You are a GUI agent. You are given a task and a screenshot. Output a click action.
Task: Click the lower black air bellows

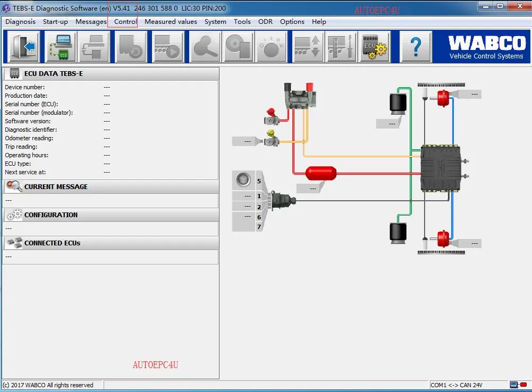(x=398, y=233)
